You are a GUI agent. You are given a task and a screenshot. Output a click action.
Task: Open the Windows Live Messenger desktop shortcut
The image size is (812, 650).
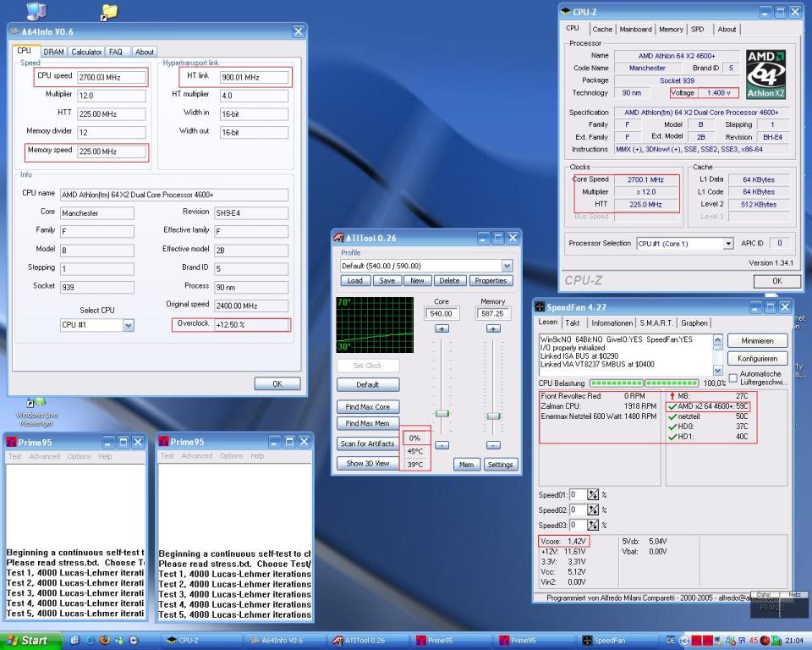(x=36, y=402)
